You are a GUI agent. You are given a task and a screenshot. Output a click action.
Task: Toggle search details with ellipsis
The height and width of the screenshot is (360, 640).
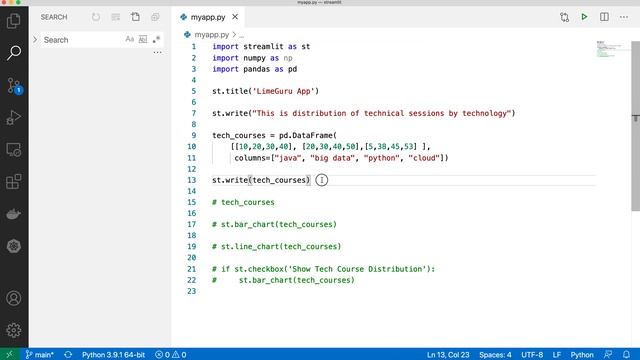point(158,52)
